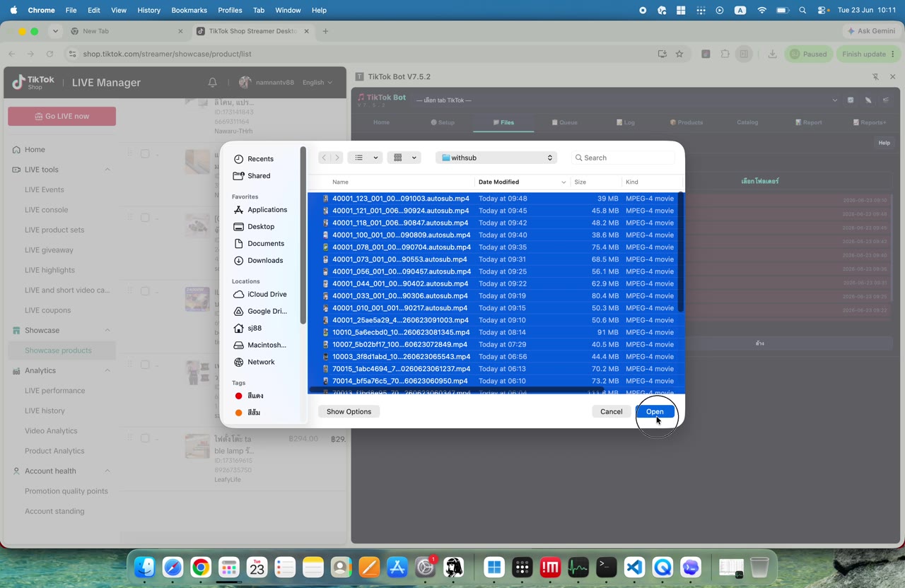
Task: Open Ask Gemini in Chrome
Action: 871,31
